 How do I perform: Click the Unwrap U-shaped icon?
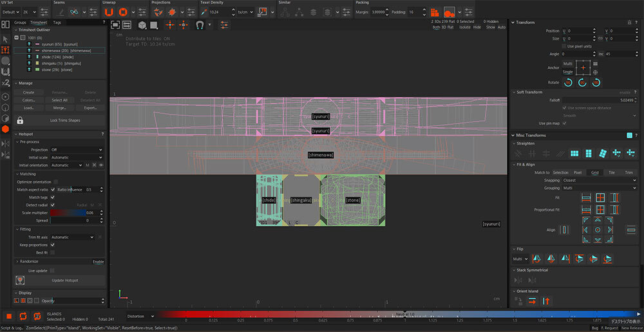tap(108, 12)
